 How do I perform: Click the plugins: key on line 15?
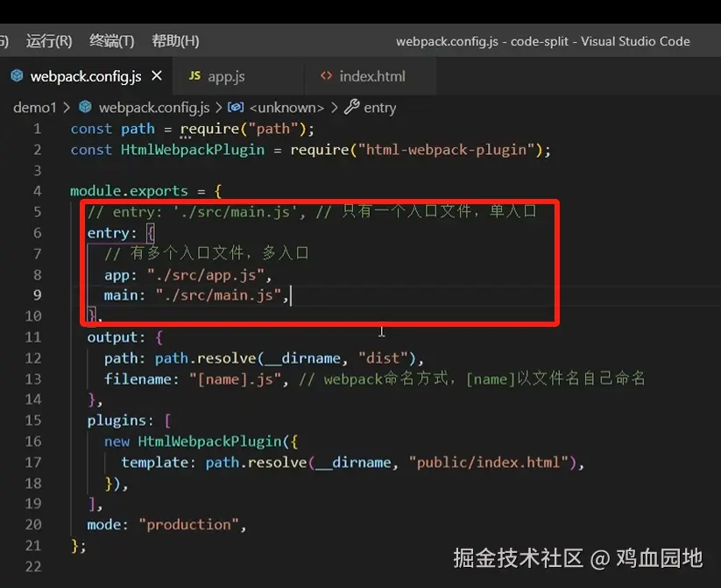pos(121,421)
